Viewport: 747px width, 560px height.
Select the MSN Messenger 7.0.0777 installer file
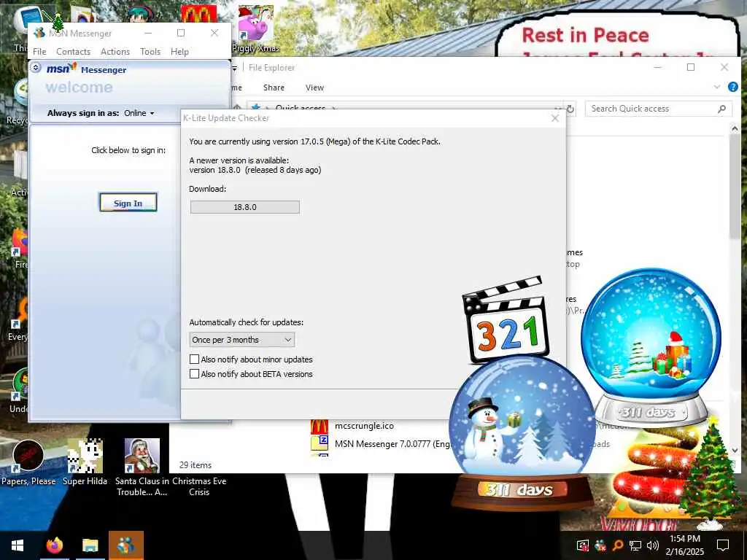392,444
